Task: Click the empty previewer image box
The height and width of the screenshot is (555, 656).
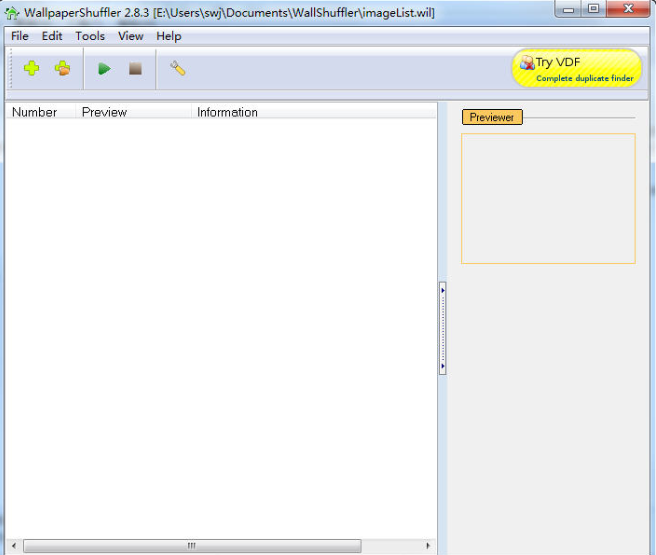Action: click(x=547, y=198)
